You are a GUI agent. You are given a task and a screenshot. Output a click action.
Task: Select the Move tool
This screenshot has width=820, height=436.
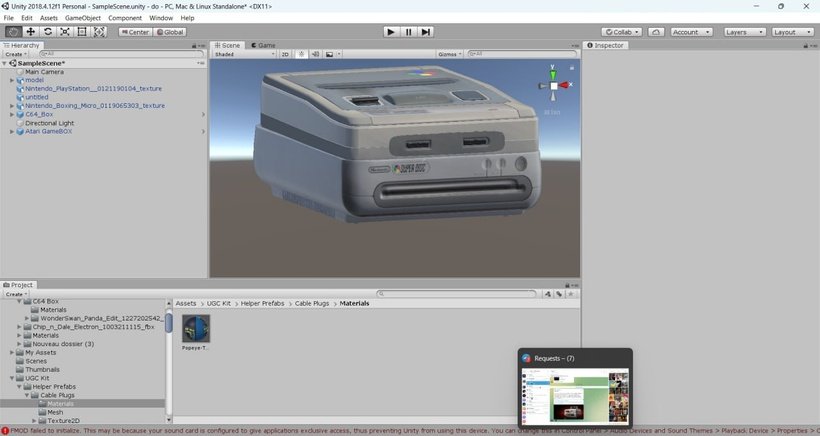pyautogui.click(x=30, y=32)
